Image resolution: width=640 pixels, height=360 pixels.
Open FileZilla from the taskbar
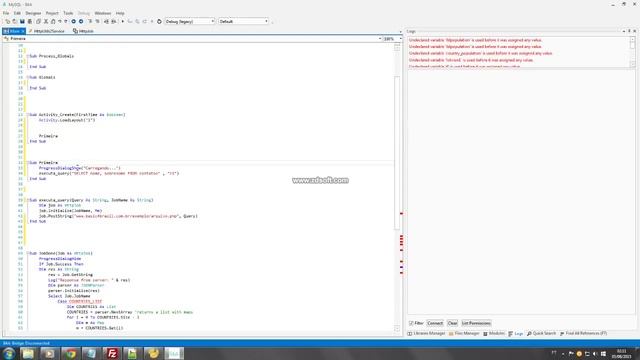(x=111, y=353)
